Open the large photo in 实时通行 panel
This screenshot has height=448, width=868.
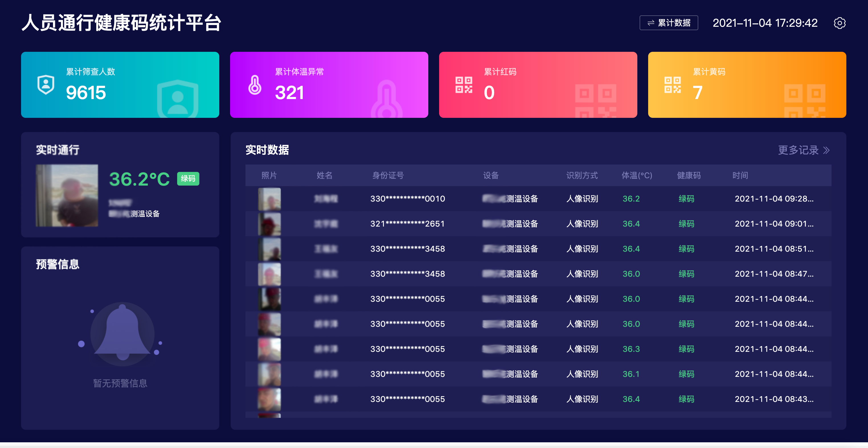(x=67, y=195)
